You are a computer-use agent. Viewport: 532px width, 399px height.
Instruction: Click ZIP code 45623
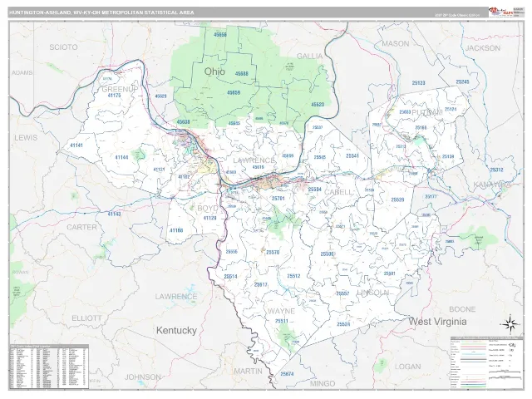(x=318, y=105)
